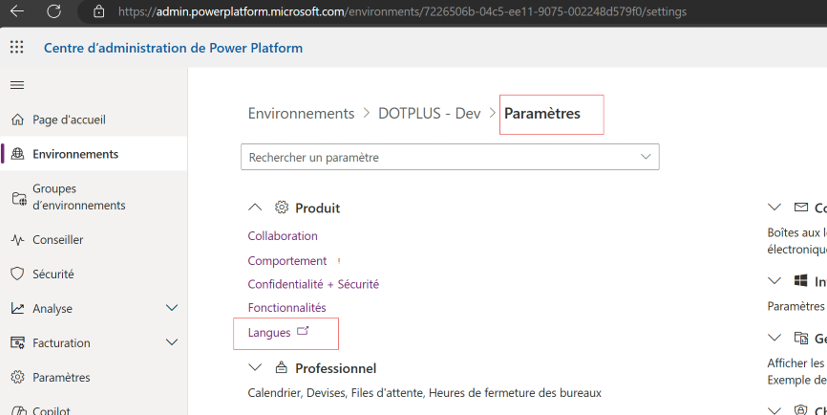Select Environnements in the sidebar

point(75,154)
